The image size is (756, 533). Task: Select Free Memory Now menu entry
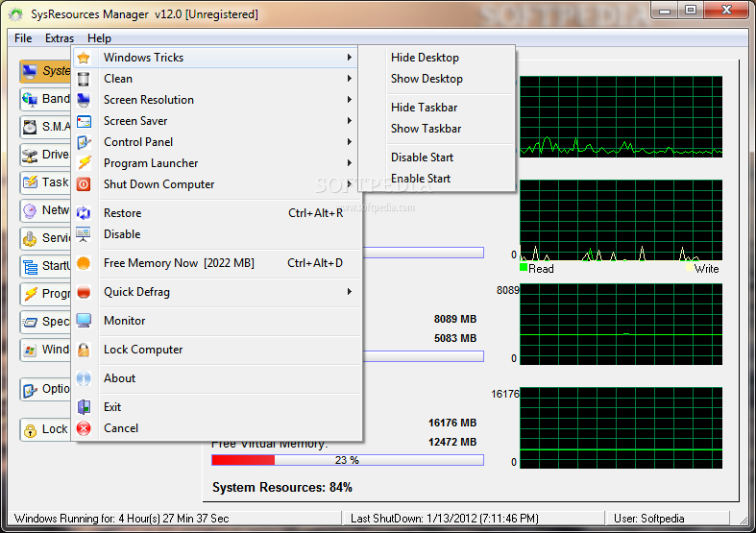click(216, 263)
